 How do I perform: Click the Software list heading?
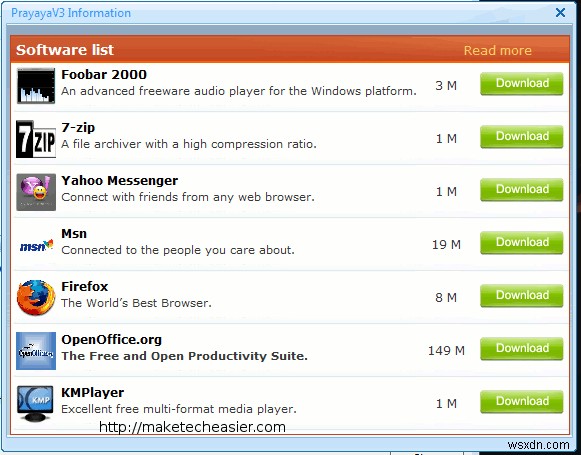pos(65,50)
